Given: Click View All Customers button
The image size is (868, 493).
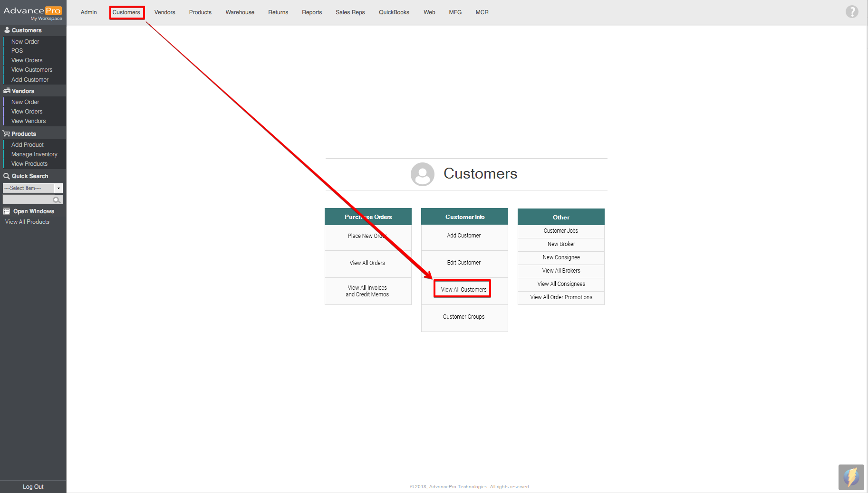Looking at the screenshot, I should 463,289.
